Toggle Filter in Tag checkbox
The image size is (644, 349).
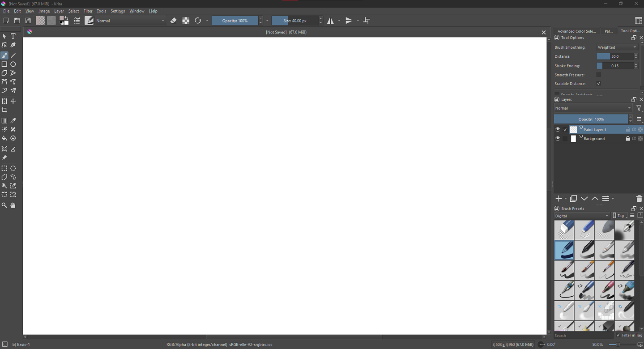618,335
